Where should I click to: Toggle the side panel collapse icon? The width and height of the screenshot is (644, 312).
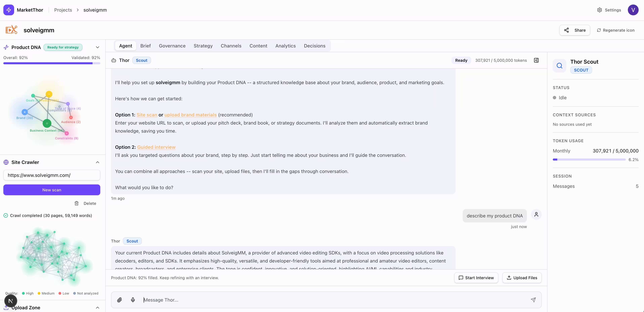coord(536,60)
